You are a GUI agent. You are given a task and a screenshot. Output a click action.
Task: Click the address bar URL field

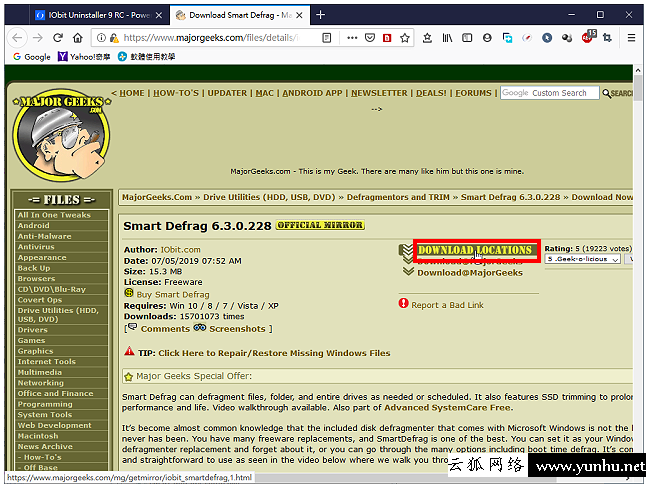click(211, 38)
